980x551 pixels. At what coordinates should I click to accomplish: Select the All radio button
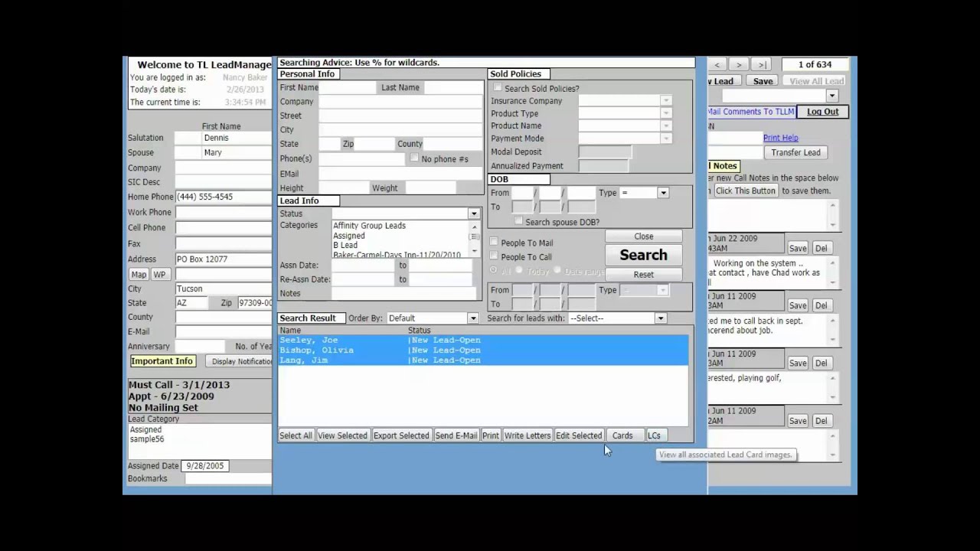(x=494, y=271)
